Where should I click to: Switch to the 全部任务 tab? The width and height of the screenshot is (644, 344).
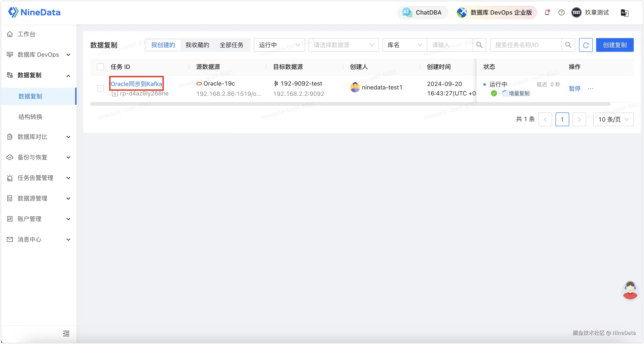231,45
